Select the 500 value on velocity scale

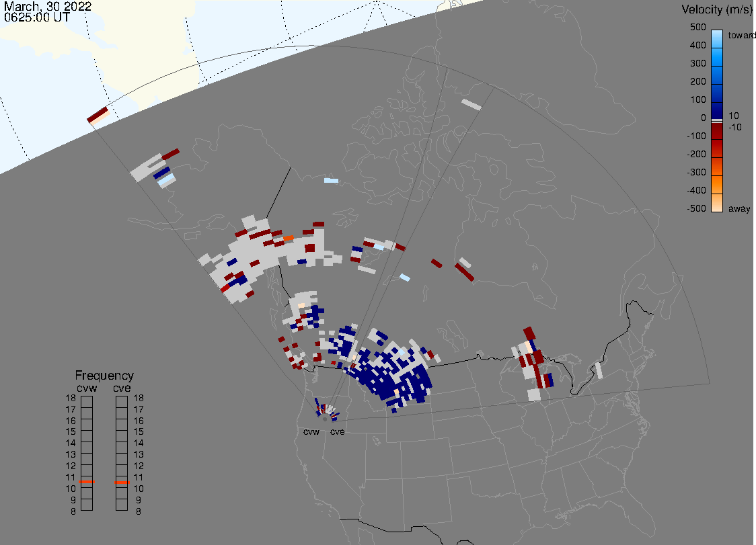[697, 27]
